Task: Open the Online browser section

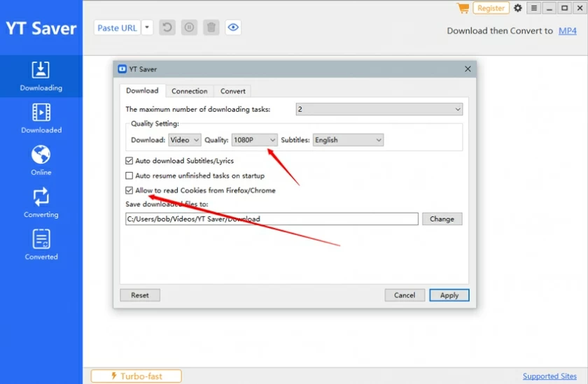Action: point(41,160)
